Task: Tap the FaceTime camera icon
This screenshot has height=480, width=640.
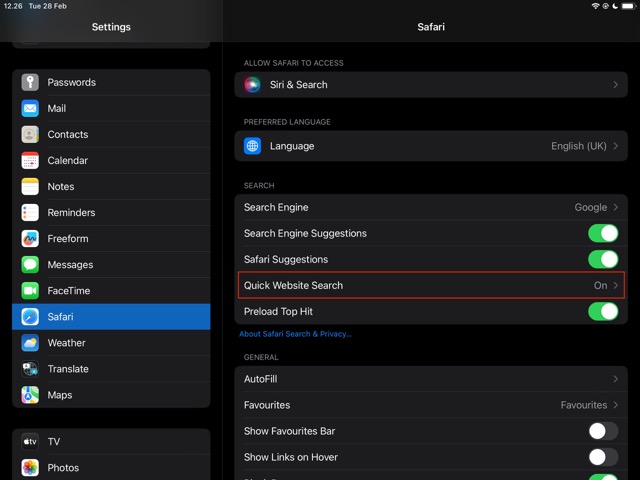Action: click(x=30, y=291)
